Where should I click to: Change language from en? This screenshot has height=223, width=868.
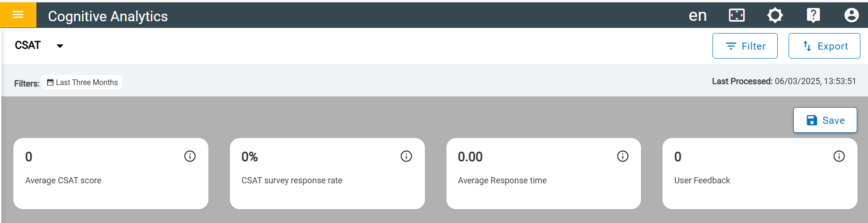point(697,16)
